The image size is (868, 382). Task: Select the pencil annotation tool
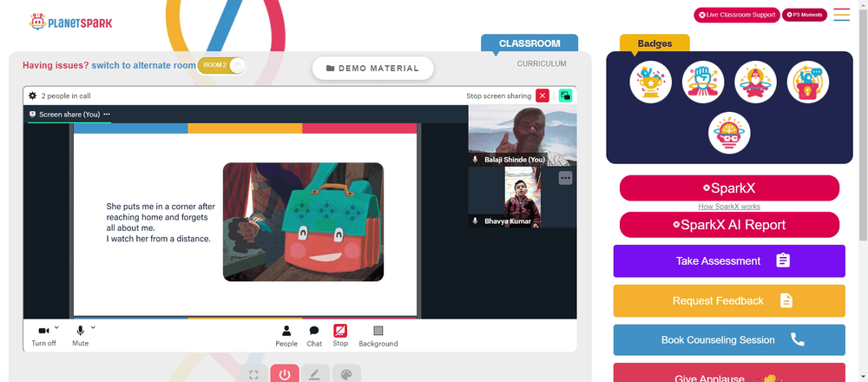[315, 375]
